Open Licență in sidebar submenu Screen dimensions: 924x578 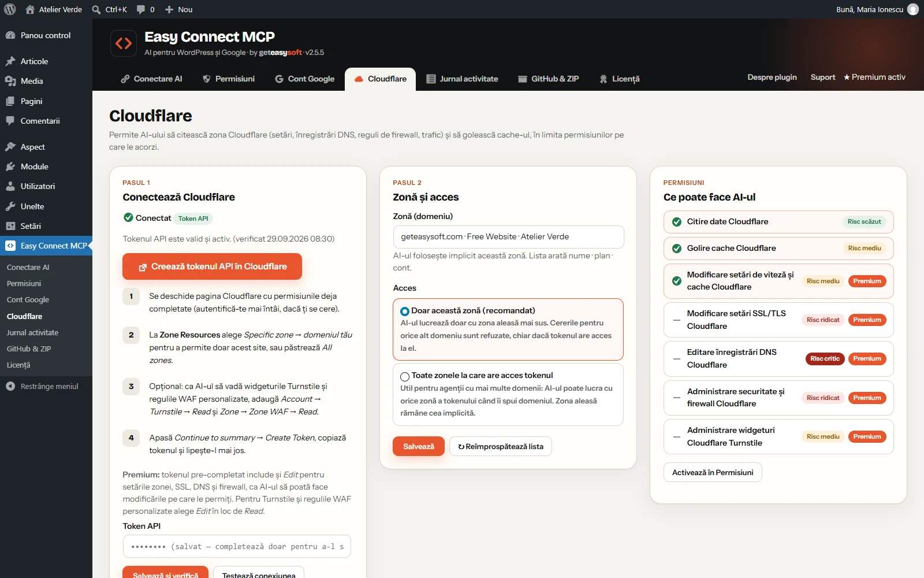point(18,365)
